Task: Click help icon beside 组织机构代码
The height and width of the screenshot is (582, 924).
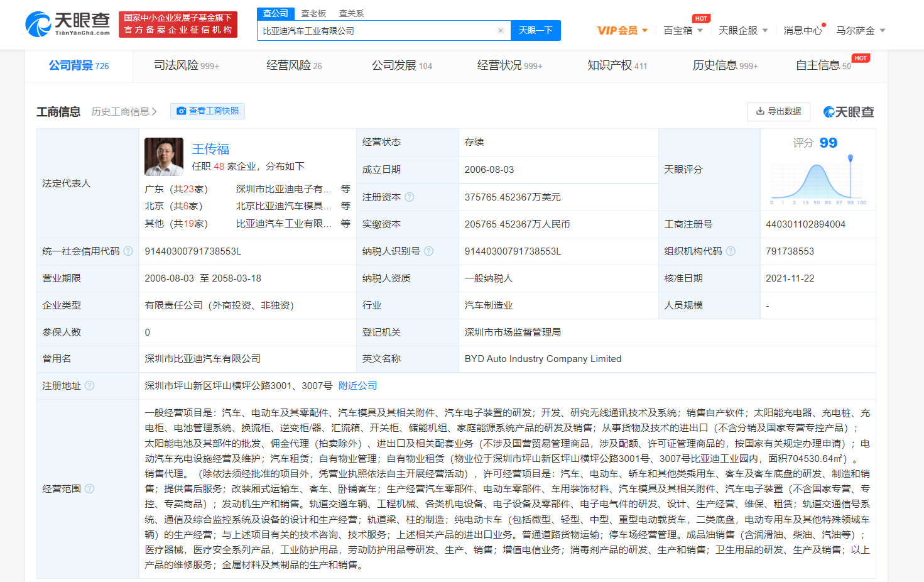Action: pyautogui.click(x=731, y=251)
